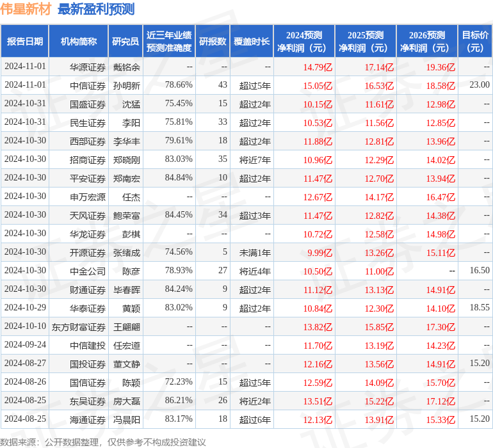Click analyst name 李华丰
Image resolution: width=493 pixels, height=448 pixels.
[127, 141]
